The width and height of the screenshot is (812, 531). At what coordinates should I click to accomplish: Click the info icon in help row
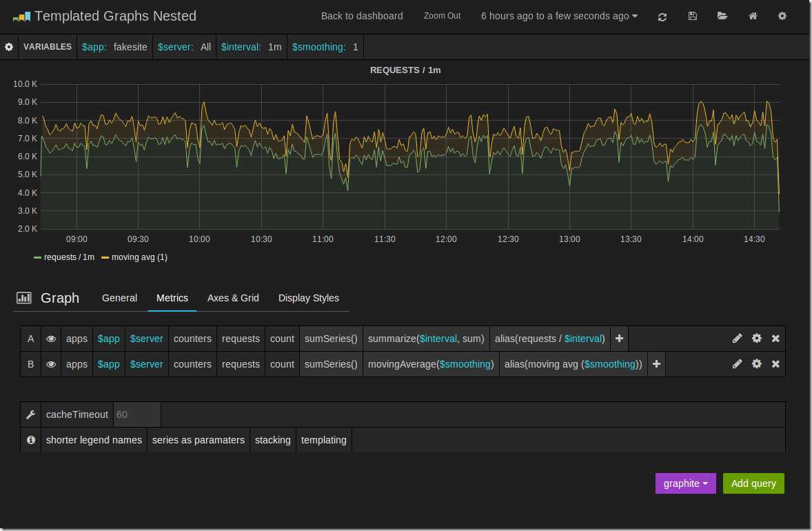pyautogui.click(x=30, y=440)
